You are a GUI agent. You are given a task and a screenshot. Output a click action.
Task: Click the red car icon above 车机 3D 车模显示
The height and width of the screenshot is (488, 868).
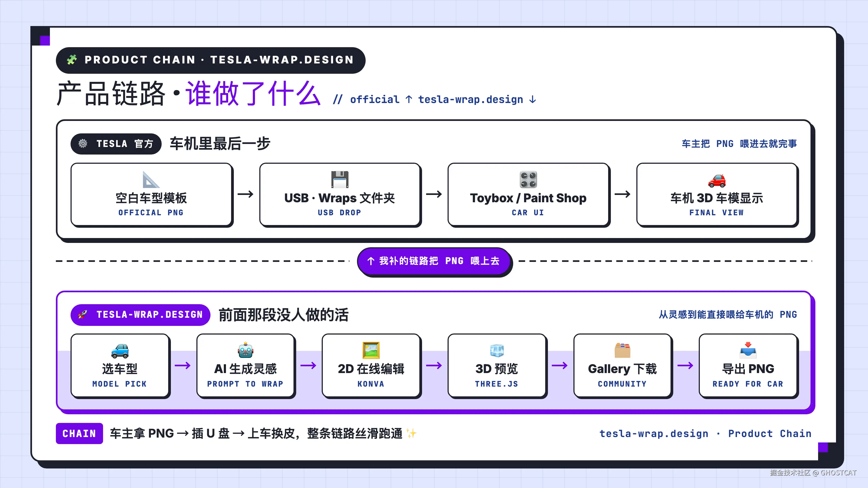[x=717, y=181]
